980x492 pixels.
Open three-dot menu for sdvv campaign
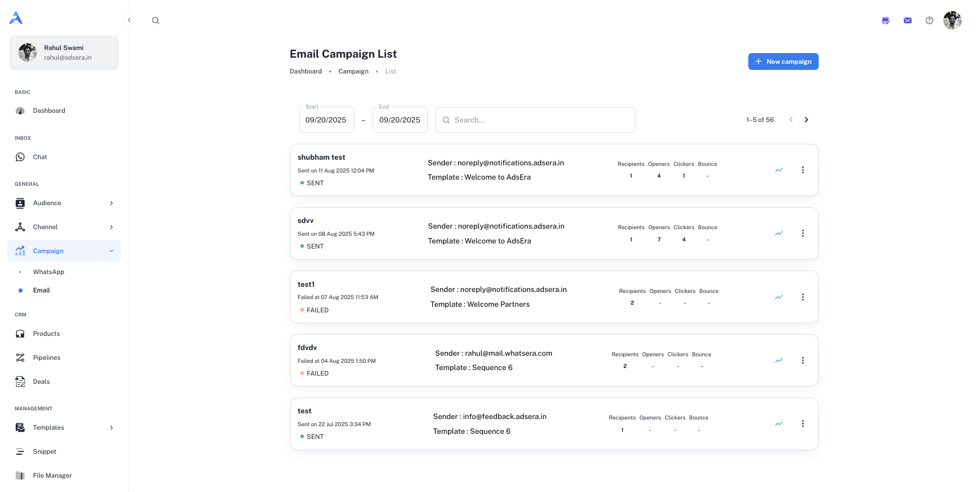[802, 233]
